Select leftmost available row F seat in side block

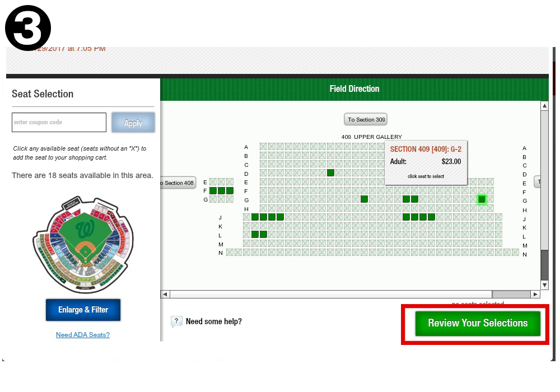point(213,190)
